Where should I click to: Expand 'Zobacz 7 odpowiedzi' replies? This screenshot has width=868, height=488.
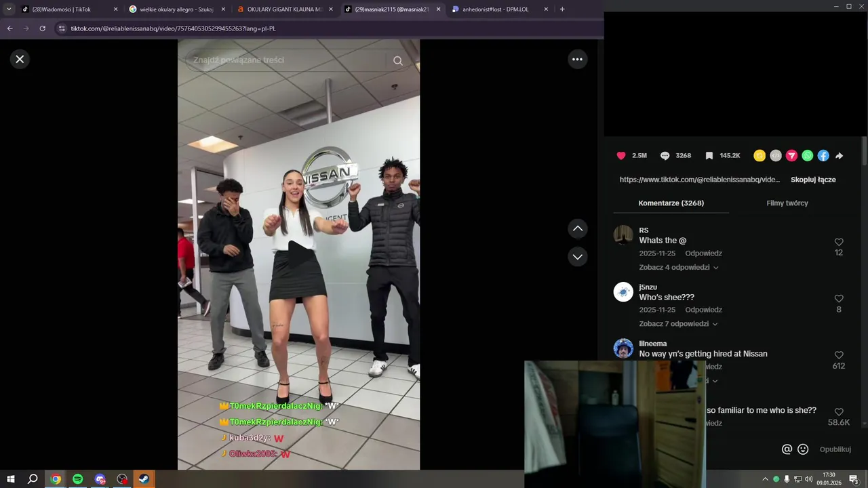tap(678, 324)
